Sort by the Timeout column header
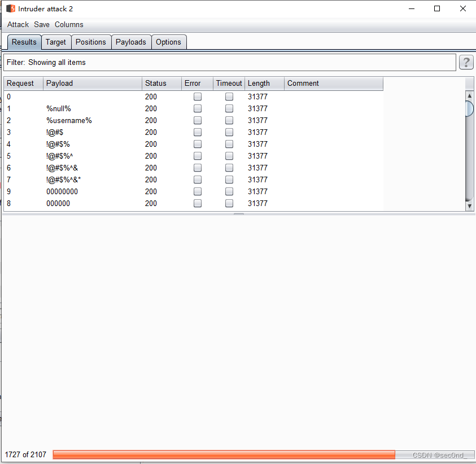The width and height of the screenshot is (476, 464). coord(229,84)
